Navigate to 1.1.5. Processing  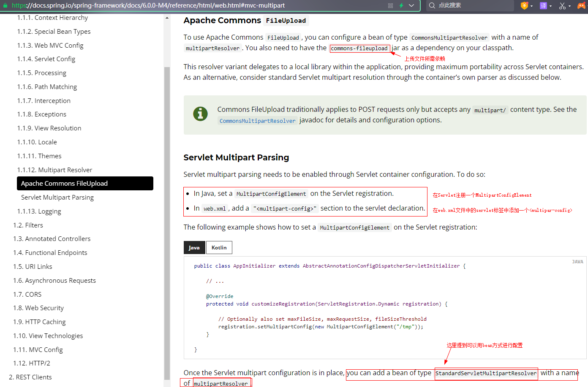point(42,73)
